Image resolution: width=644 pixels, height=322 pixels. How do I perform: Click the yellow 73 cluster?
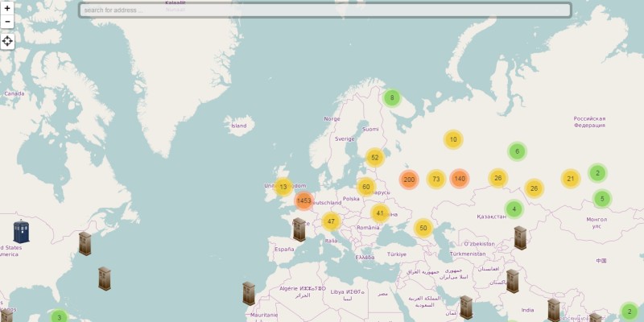pyautogui.click(x=436, y=179)
